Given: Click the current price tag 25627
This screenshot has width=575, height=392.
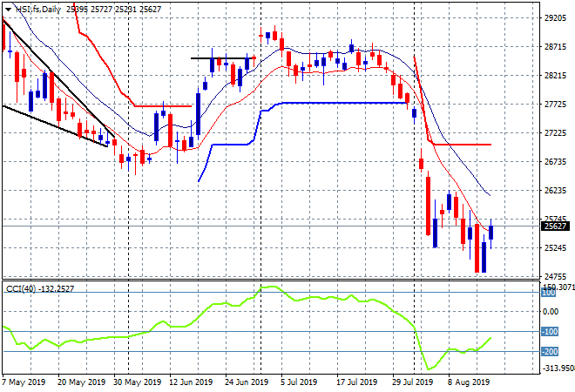Looking at the screenshot, I should (x=555, y=226).
